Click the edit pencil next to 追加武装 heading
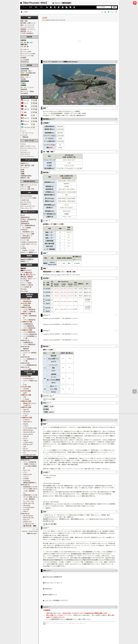 coord(50,278)
